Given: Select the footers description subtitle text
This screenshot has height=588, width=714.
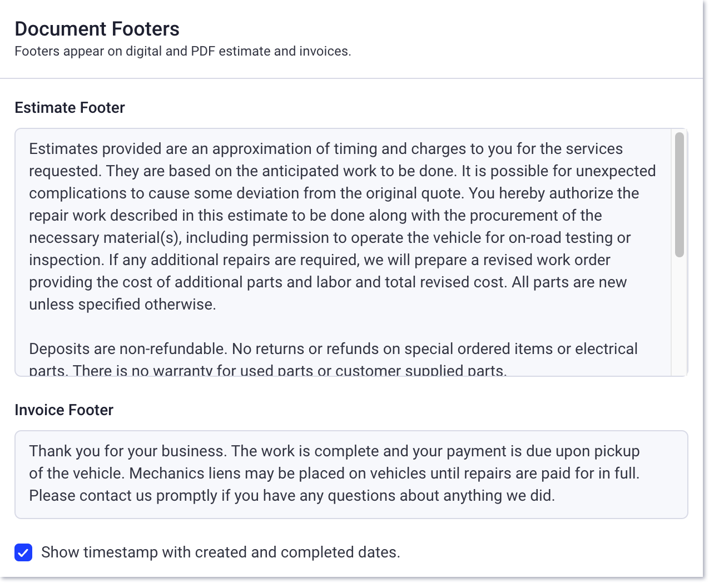Looking at the screenshot, I should coord(184,51).
